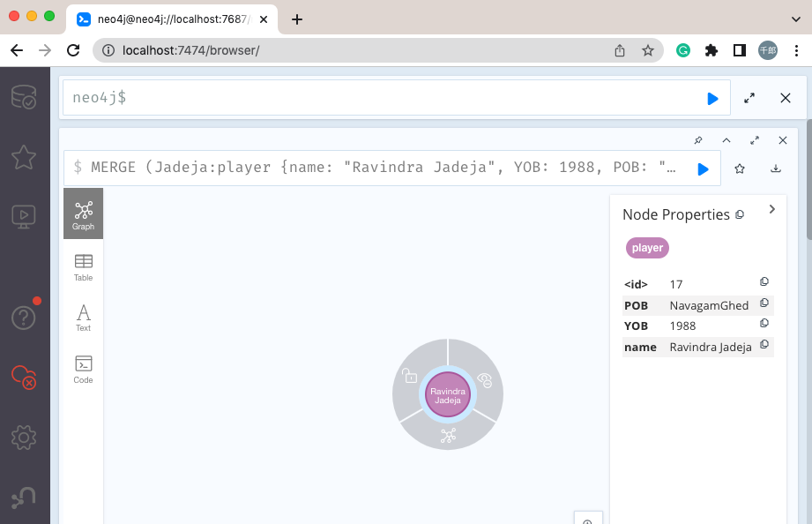Go back in browser history
The height and width of the screenshot is (524, 812).
[17, 50]
